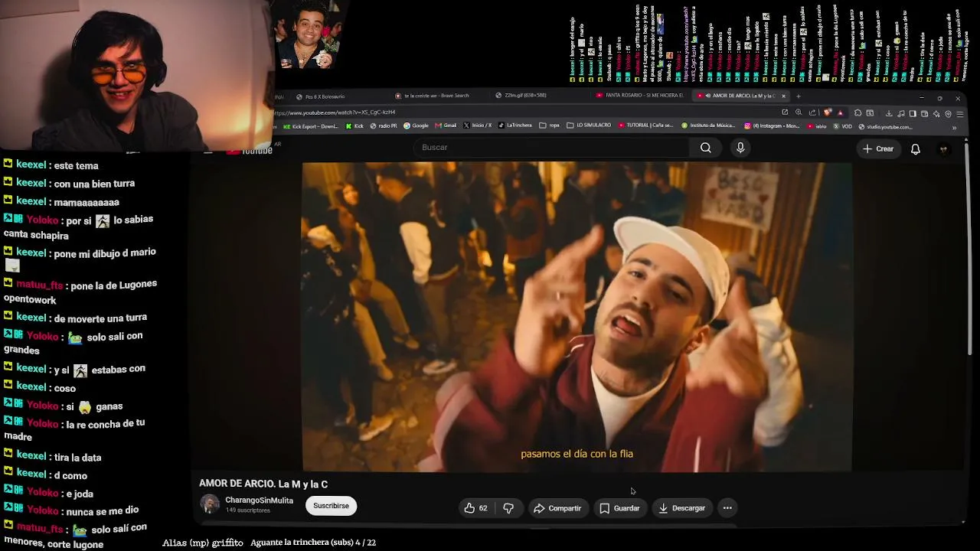Screen dimensions: 980x551
Task: Open new tab with plus button
Action: click(x=798, y=96)
